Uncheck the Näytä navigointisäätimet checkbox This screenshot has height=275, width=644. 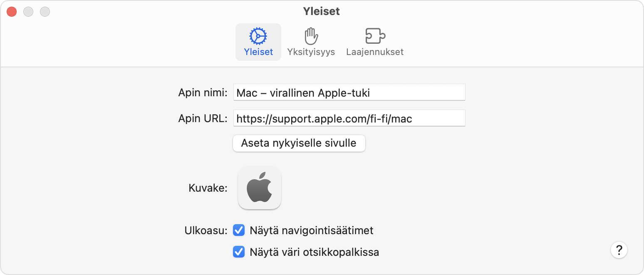[239, 230]
